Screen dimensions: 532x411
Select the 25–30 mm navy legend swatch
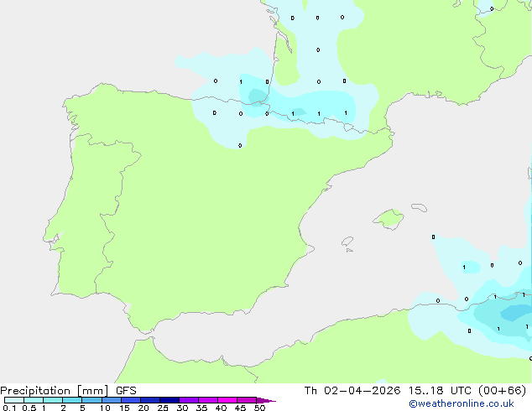point(170,400)
